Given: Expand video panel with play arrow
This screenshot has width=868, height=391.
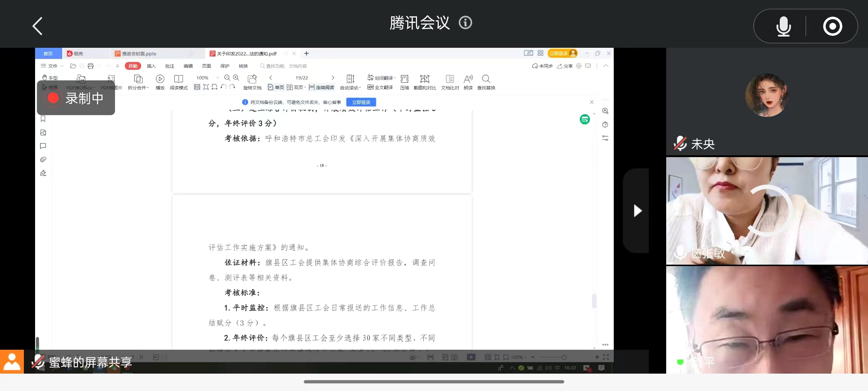Looking at the screenshot, I should [x=637, y=211].
